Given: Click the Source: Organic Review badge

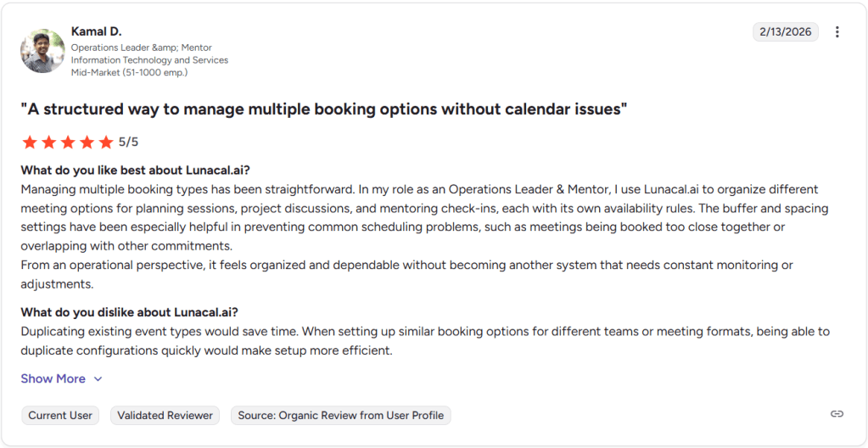Looking at the screenshot, I should coord(340,416).
